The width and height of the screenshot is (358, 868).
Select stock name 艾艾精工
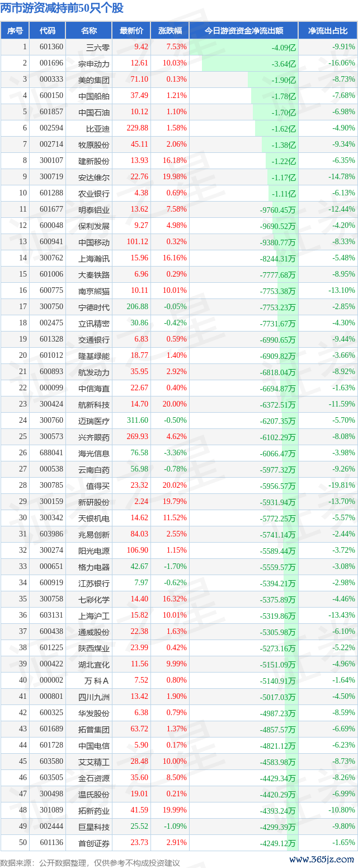pyautogui.click(x=94, y=762)
